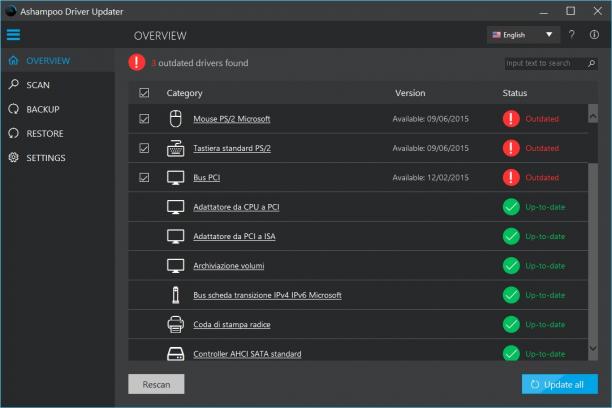The height and width of the screenshot is (408, 612).
Task: Open the Adattatore da PCI a ISA link
Action: [x=234, y=236]
